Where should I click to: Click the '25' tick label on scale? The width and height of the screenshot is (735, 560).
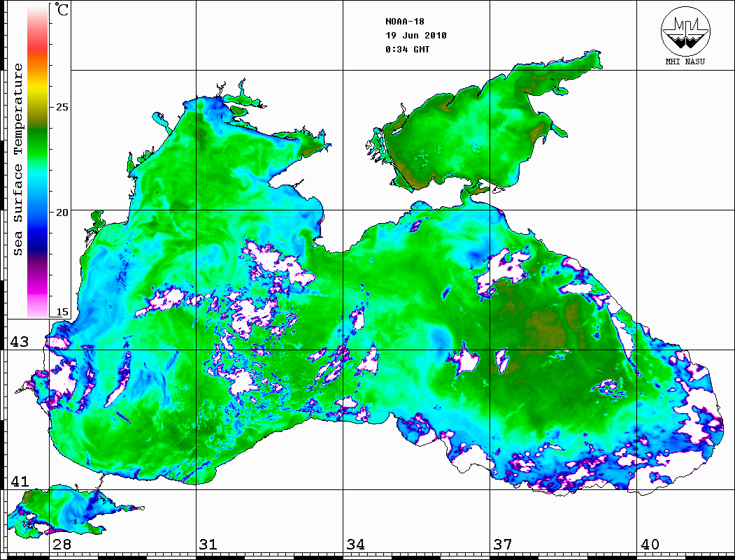click(62, 107)
